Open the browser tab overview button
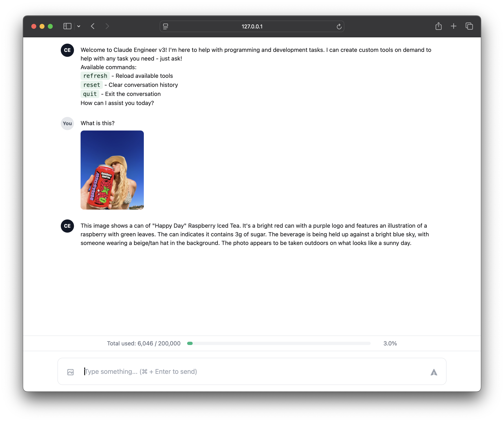Viewport: 504px width, 422px height. pyautogui.click(x=469, y=26)
